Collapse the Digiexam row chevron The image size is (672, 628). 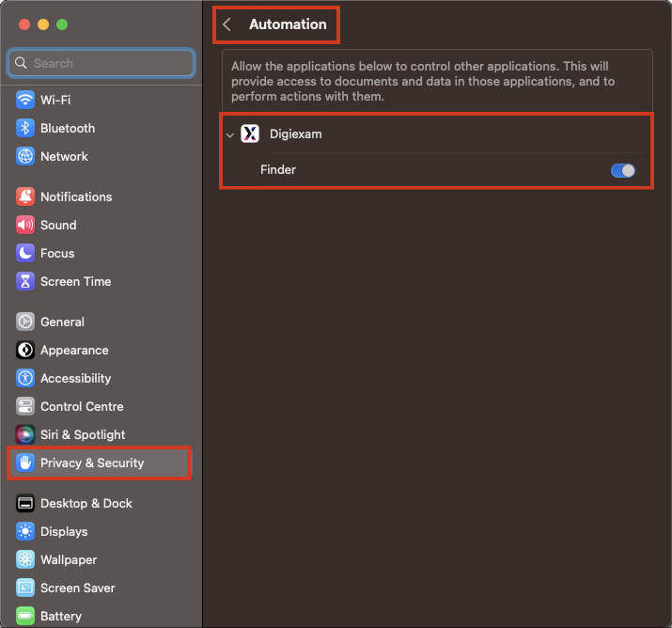230,135
